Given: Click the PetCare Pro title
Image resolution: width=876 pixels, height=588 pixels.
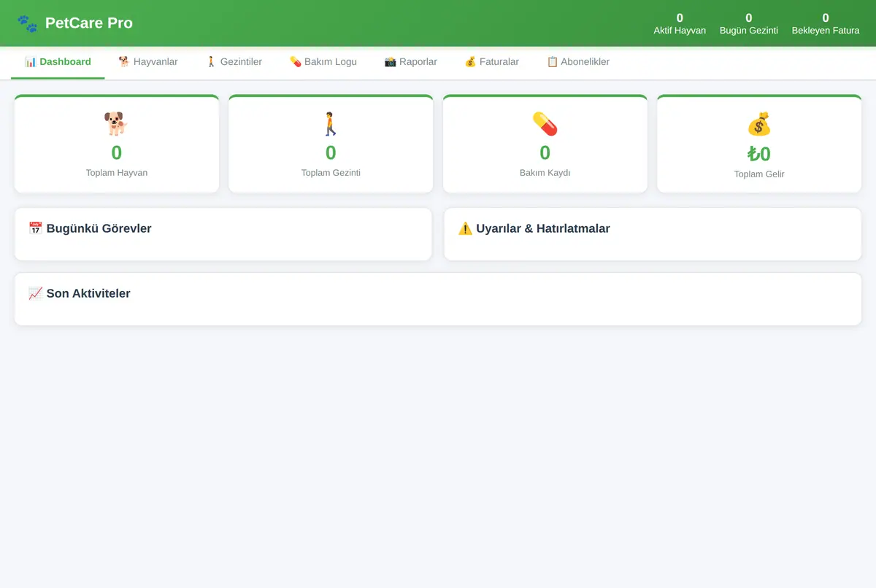Looking at the screenshot, I should point(89,23).
